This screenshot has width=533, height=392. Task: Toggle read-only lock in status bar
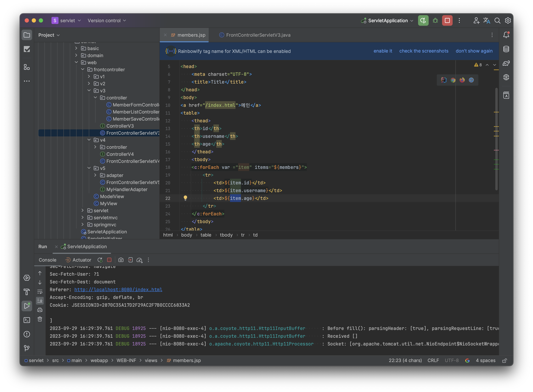(x=504, y=360)
